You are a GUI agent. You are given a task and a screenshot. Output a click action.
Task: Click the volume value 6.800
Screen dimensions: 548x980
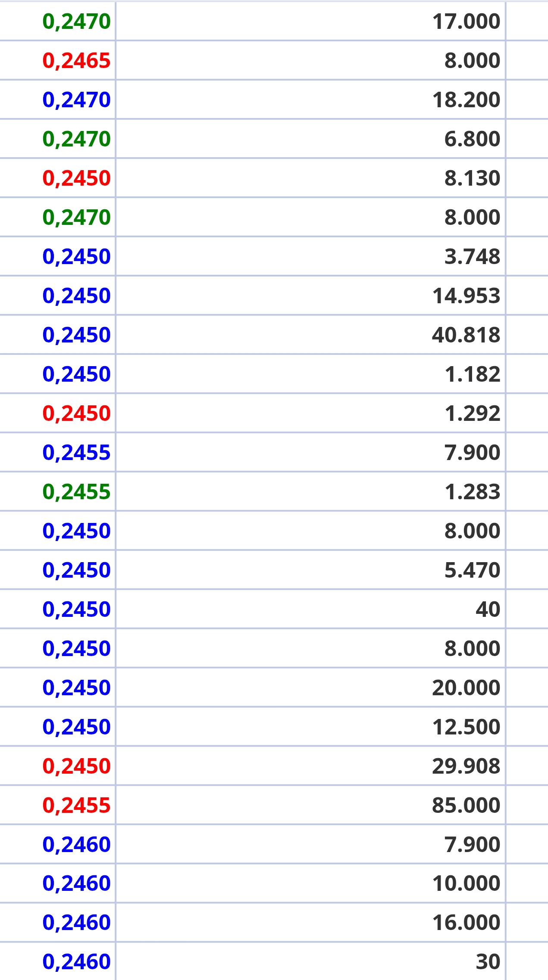tap(472, 139)
